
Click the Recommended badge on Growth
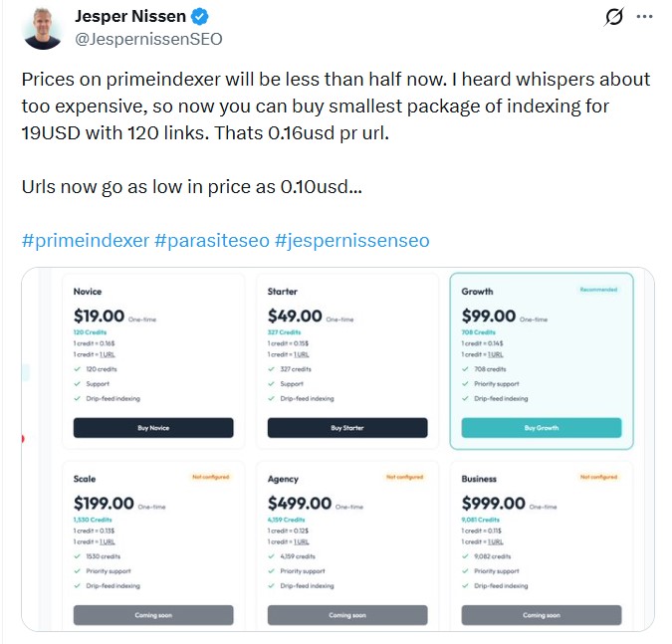click(598, 290)
